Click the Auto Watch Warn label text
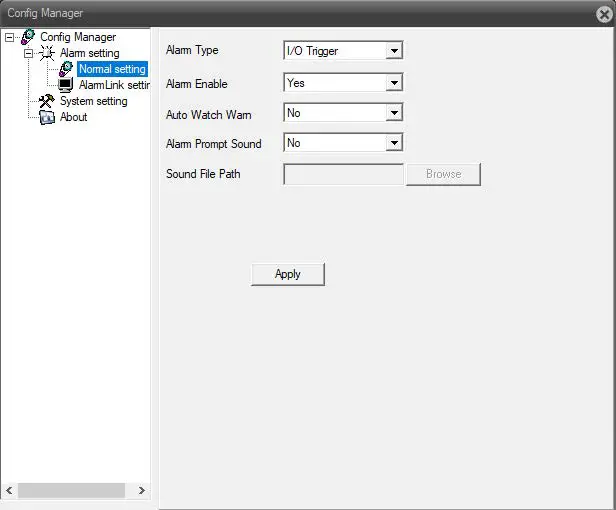616x510 pixels. tap(209, 115)
